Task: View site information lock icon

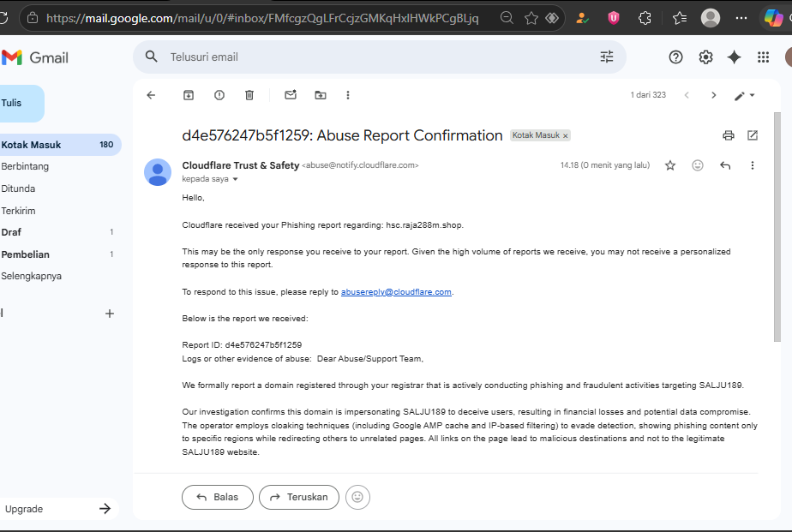Action: (33, 18)
